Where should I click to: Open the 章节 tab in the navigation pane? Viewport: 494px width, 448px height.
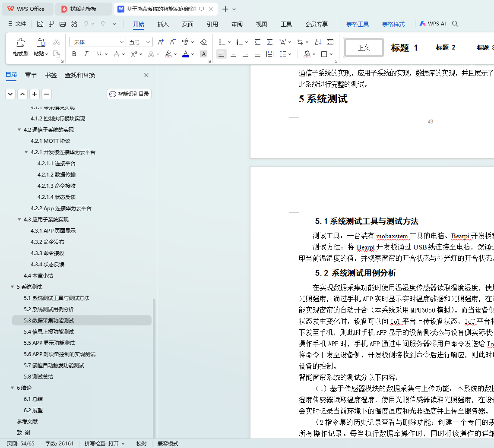click(31, 75)
